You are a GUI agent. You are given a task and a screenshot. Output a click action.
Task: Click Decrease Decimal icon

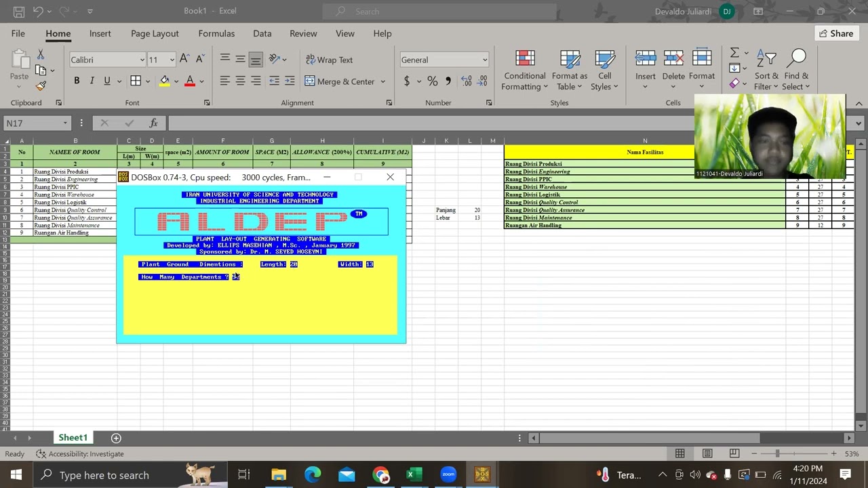click(483, 81)
